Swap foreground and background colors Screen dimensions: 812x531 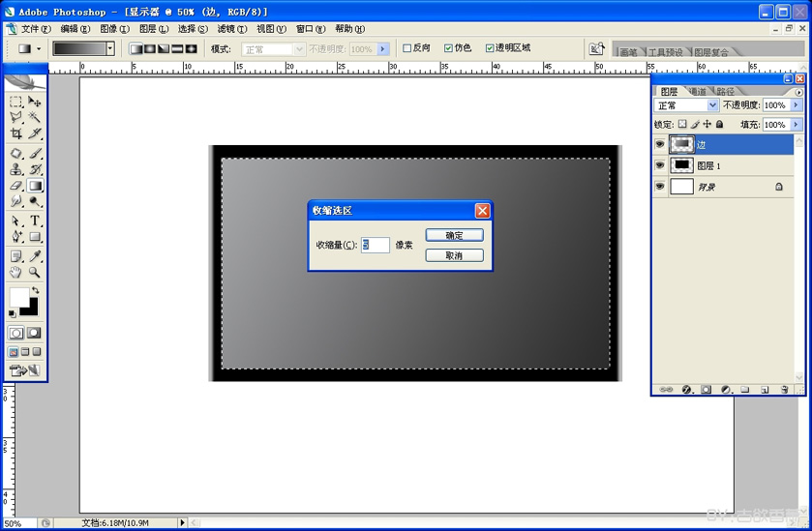tap(35, 290)
